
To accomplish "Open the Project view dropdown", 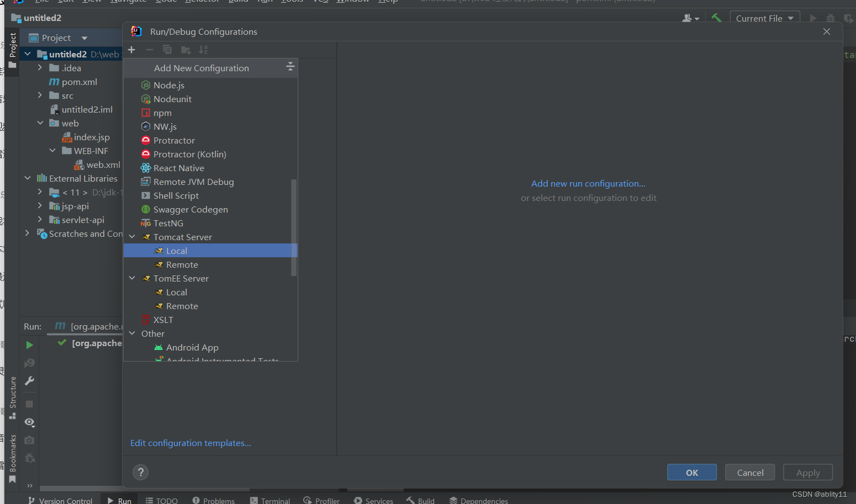I will 84,38.
